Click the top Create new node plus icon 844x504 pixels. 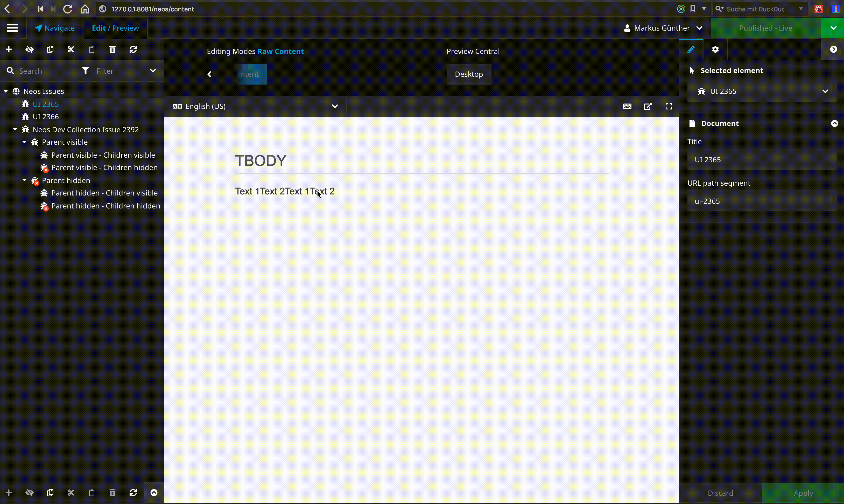[9, 50]
